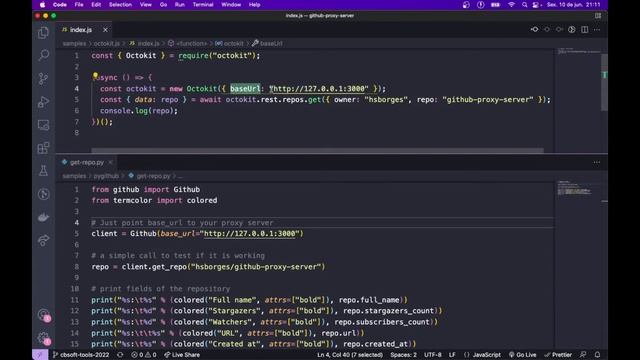Open the Extensions view

43,148
